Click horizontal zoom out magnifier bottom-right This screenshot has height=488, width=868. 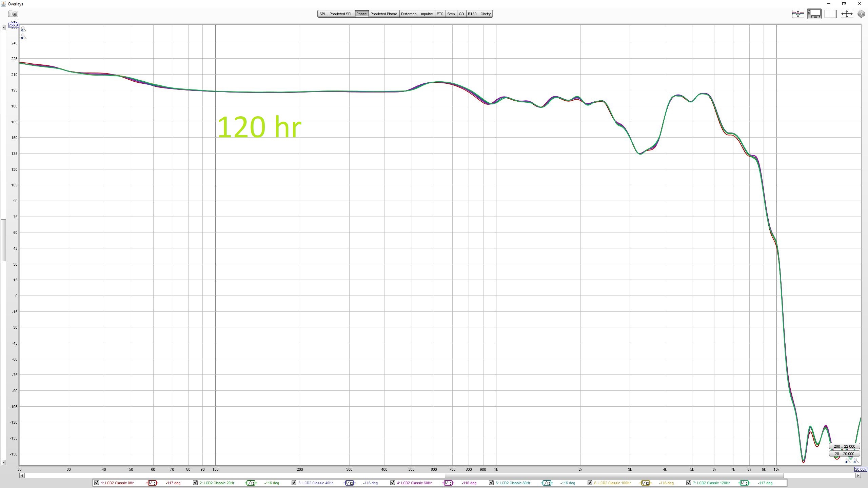(847, 461)
